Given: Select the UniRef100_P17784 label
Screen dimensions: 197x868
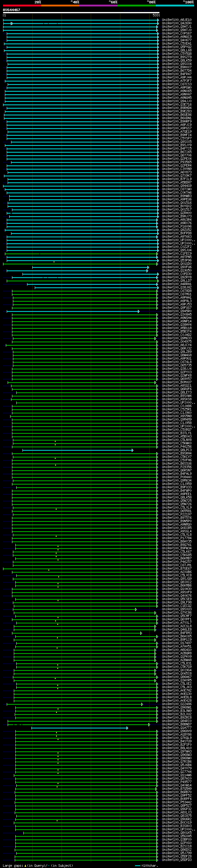Looking at the screenshot, I should 177,538.
